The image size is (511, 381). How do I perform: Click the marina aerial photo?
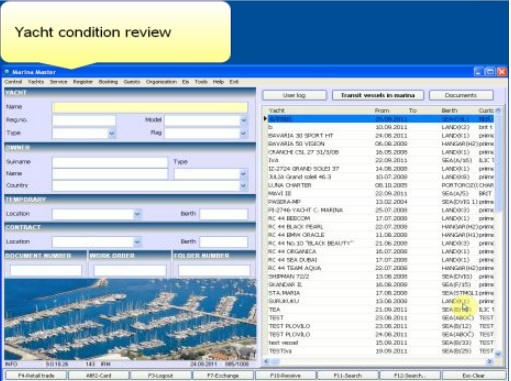click(130, 319)
